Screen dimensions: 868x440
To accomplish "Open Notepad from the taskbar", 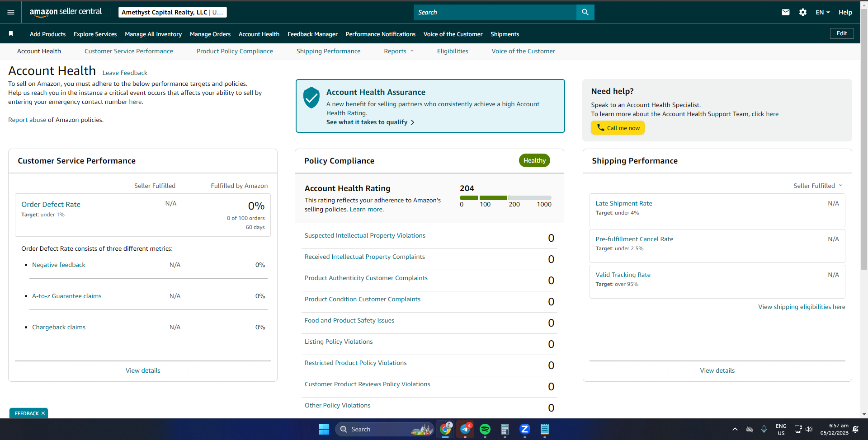I will pos(545,429).
